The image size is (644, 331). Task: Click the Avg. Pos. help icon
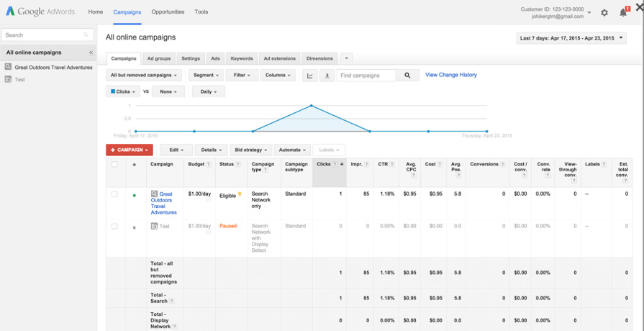458,176
